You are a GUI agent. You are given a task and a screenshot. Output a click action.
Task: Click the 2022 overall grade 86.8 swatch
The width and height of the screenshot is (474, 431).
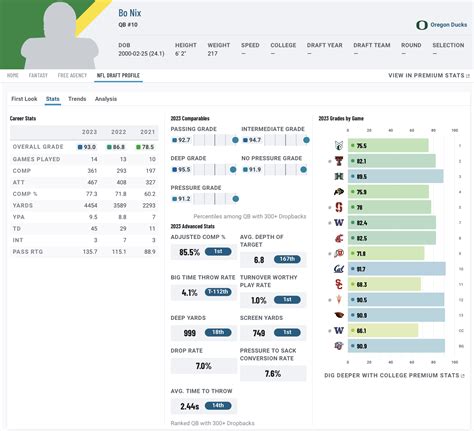(x=109, y=147)
